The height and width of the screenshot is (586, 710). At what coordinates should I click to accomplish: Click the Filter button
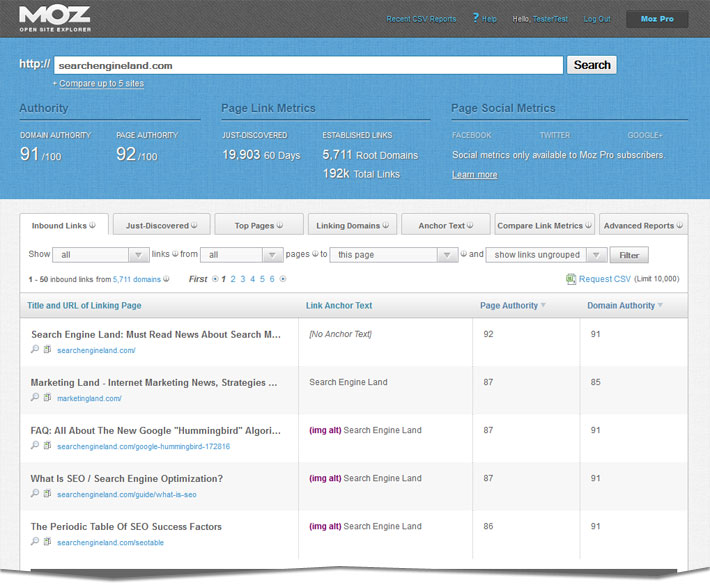pos(629,255)
